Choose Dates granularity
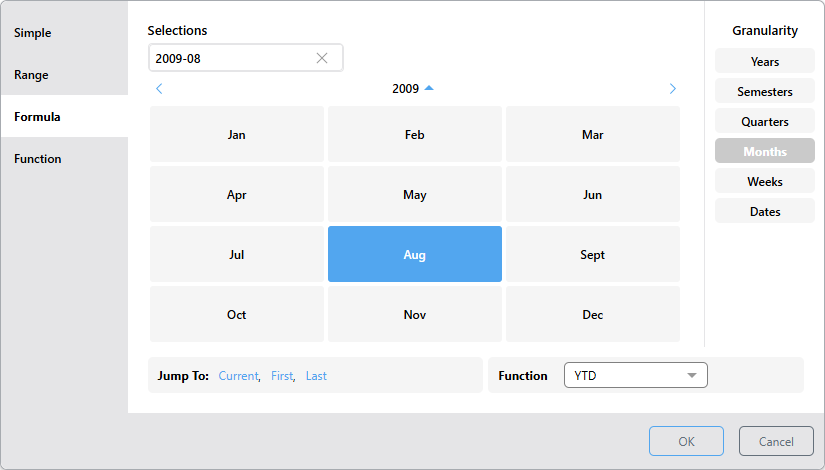The height and width of the screenshot is (470, 825). pos(764,212)
